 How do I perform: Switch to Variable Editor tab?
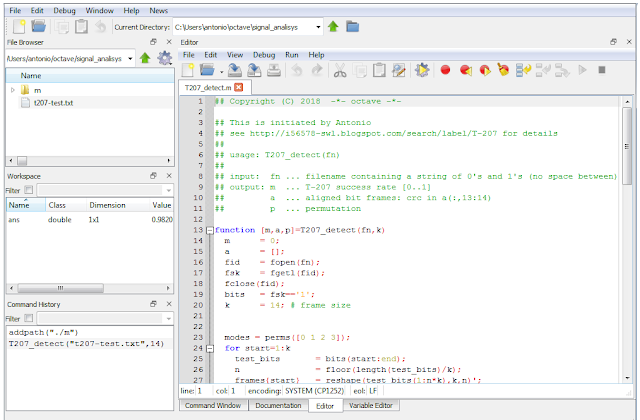(371, 405)
